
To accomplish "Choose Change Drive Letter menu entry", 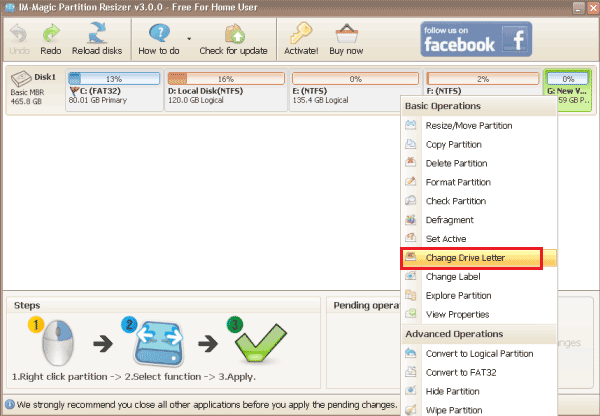I will point(479,258).
